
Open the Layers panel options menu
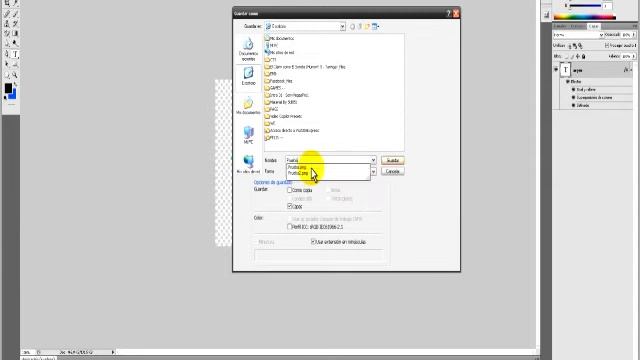pos(635,26)
